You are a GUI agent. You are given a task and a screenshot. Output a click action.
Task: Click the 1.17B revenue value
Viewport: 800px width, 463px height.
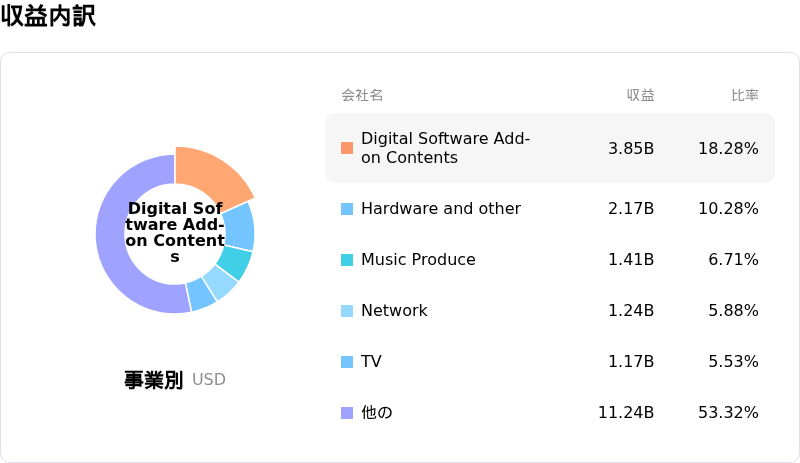(631, 361)
